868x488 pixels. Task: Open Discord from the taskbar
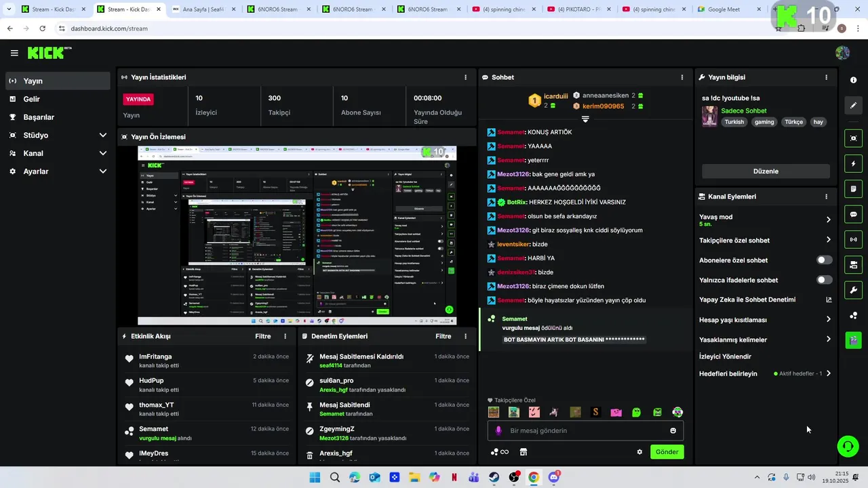coord(553,477)
